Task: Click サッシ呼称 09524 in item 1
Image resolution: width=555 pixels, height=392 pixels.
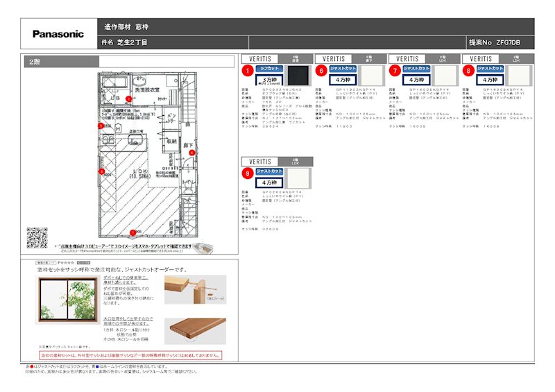Action: click(261, 126)
